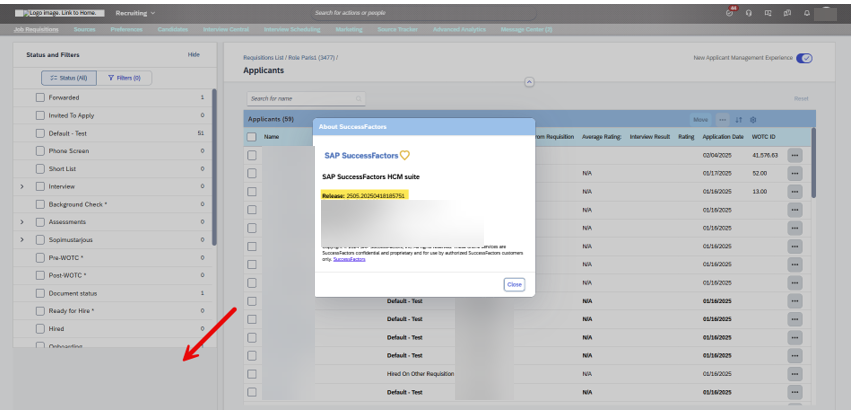The image size is (851, 411).
Task: Focus the Search for actions or people field
Action: click(x=423, y=12)
